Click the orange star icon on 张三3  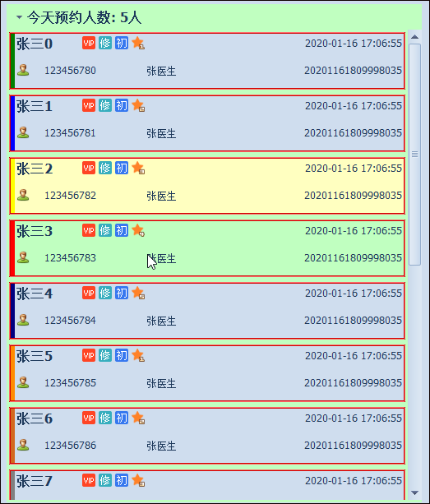point(138,230)
